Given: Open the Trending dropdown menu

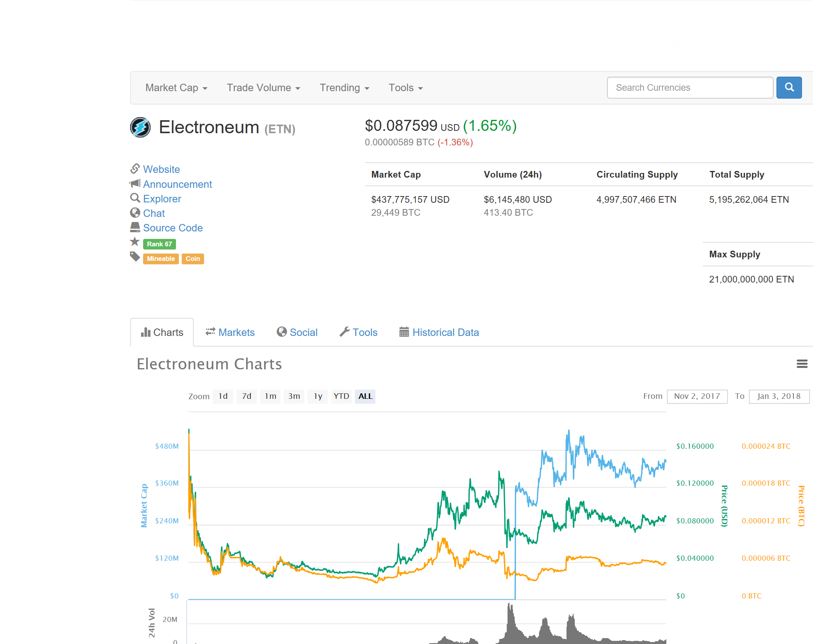Looking at the screenshot, I should pyautogui.click(x=344, y=88).
